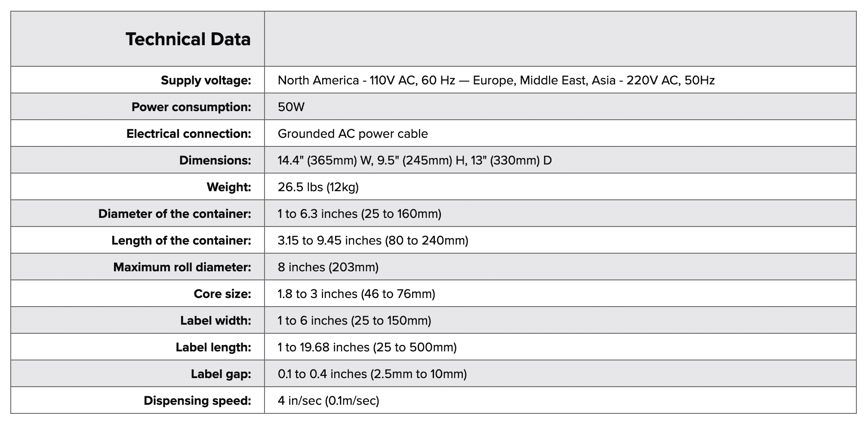Click the 26.5 lbs (12kg) value
868x422 pixels.
[318, 187]
